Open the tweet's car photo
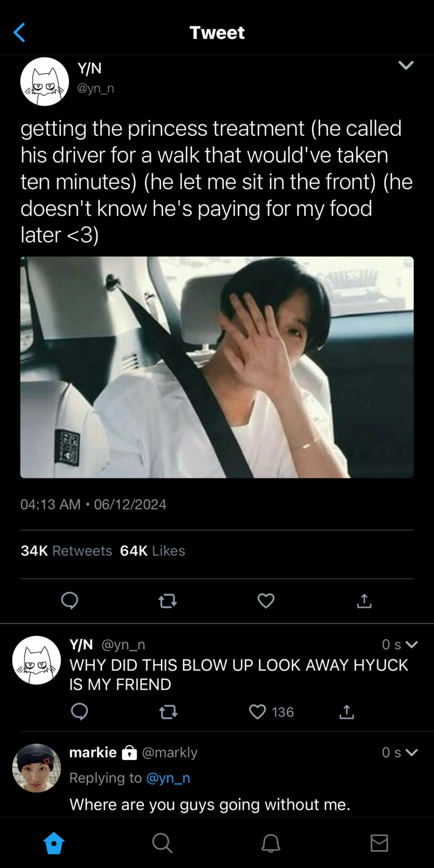The width and height of the screenshot is (434, 868). click(217, 367)
